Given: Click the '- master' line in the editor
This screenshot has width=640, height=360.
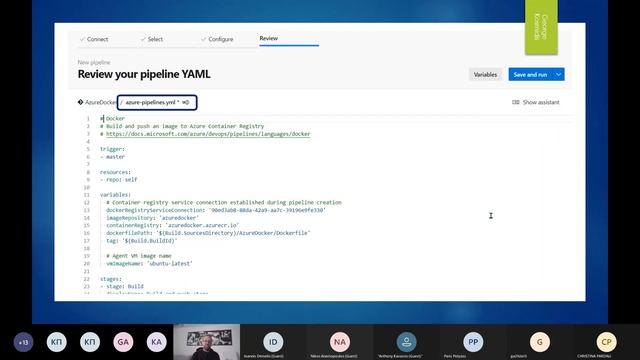Looking at the screenshot, I should [x=112, y=157].
